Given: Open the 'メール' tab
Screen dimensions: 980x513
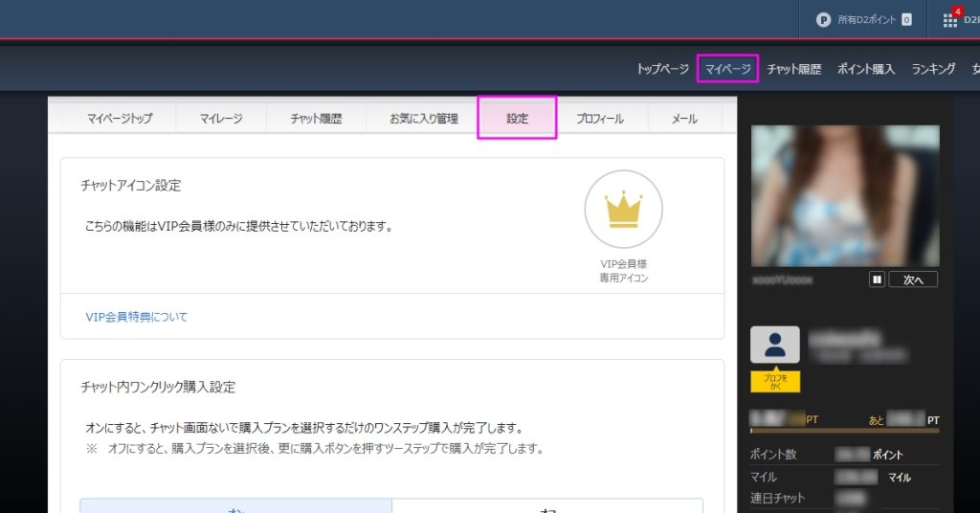Looking at the screenshot, I should coord(684,119).
